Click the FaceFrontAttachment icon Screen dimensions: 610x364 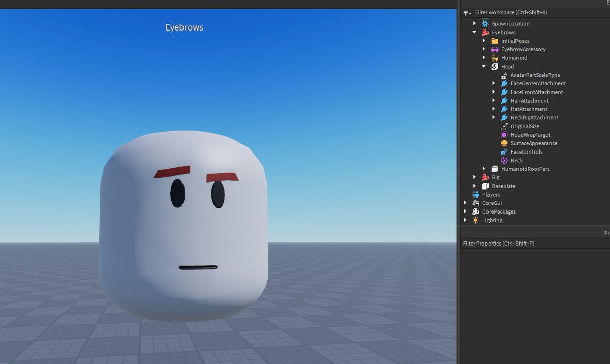[x=504, y=93]
